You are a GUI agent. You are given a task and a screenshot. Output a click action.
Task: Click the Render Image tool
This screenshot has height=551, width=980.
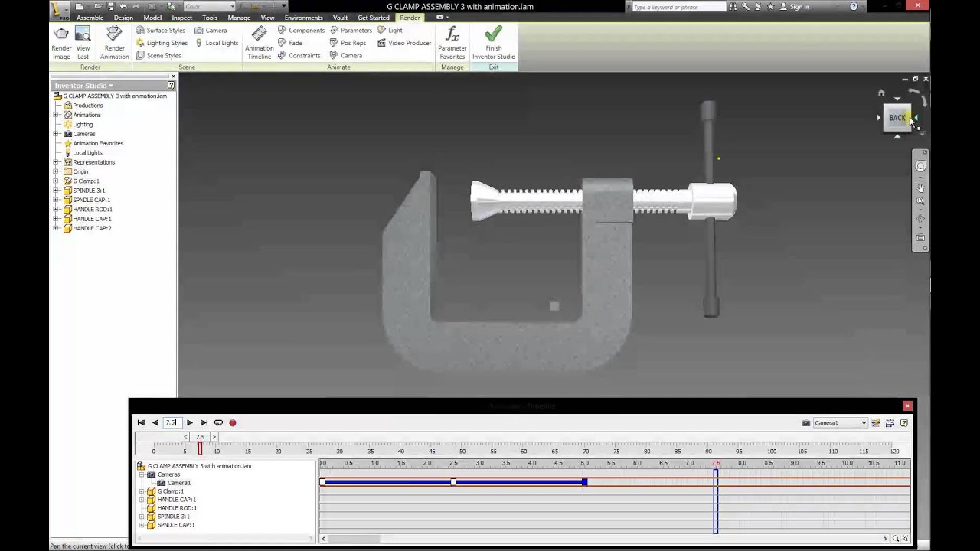61,43
